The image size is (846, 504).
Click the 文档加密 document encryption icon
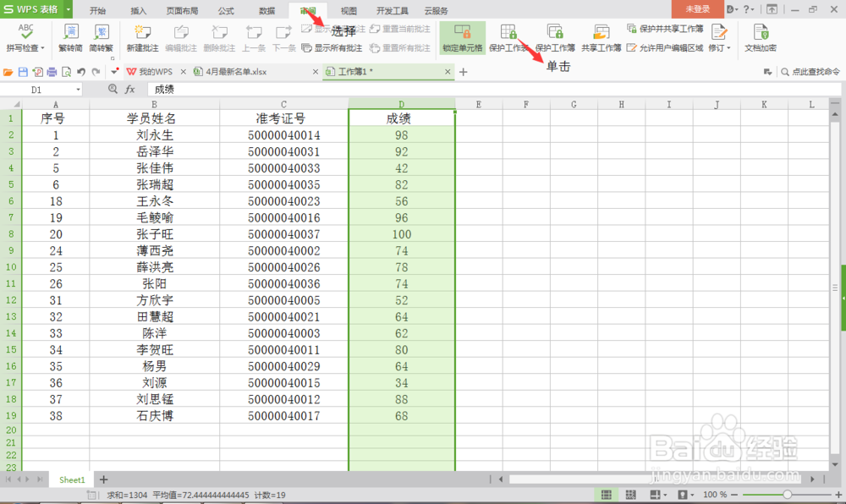point(761,32)
